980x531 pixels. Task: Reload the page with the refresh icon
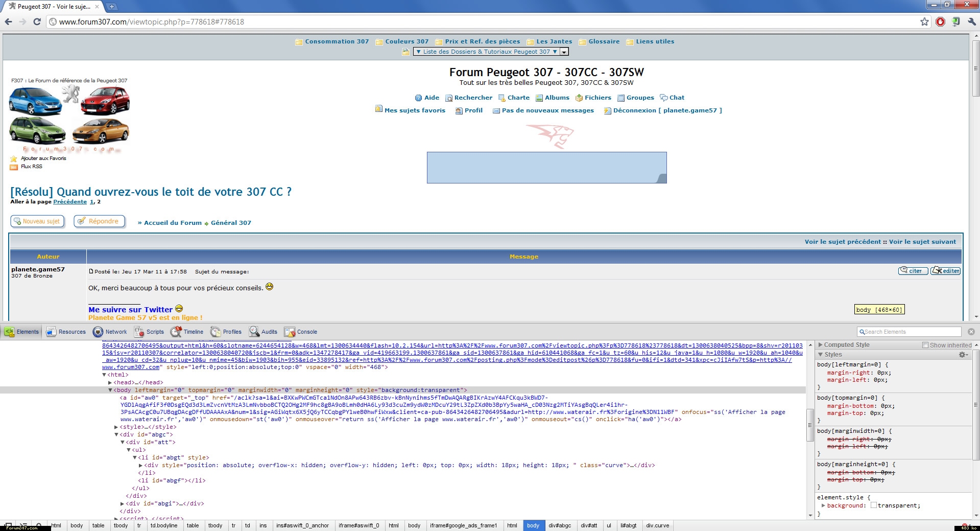[x=37, y=21]
